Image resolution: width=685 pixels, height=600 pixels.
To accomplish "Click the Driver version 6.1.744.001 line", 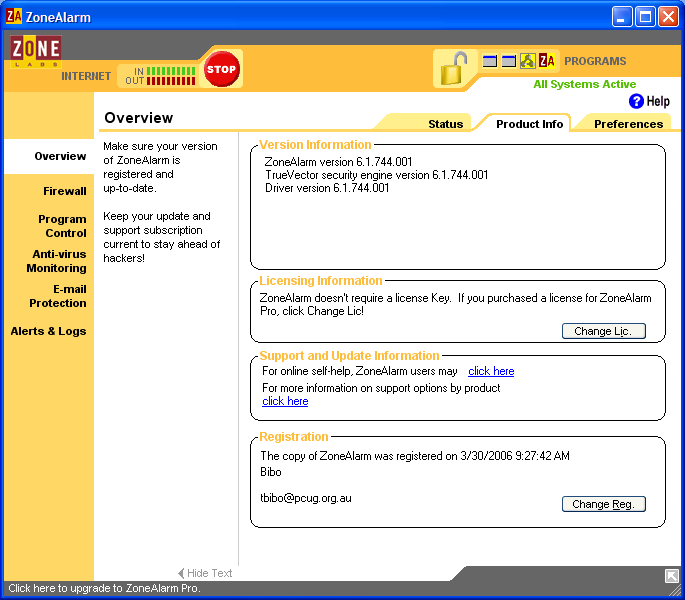I will point(327,188).
